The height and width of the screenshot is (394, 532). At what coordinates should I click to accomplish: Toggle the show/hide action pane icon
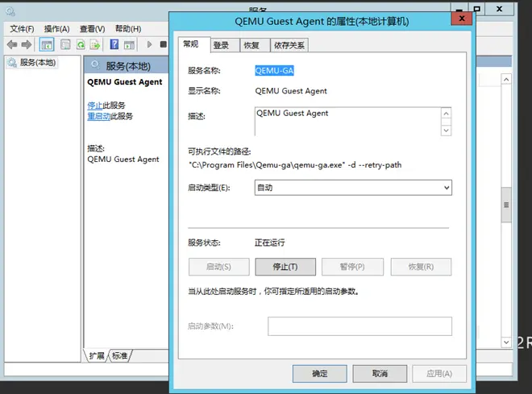(129, 45)
